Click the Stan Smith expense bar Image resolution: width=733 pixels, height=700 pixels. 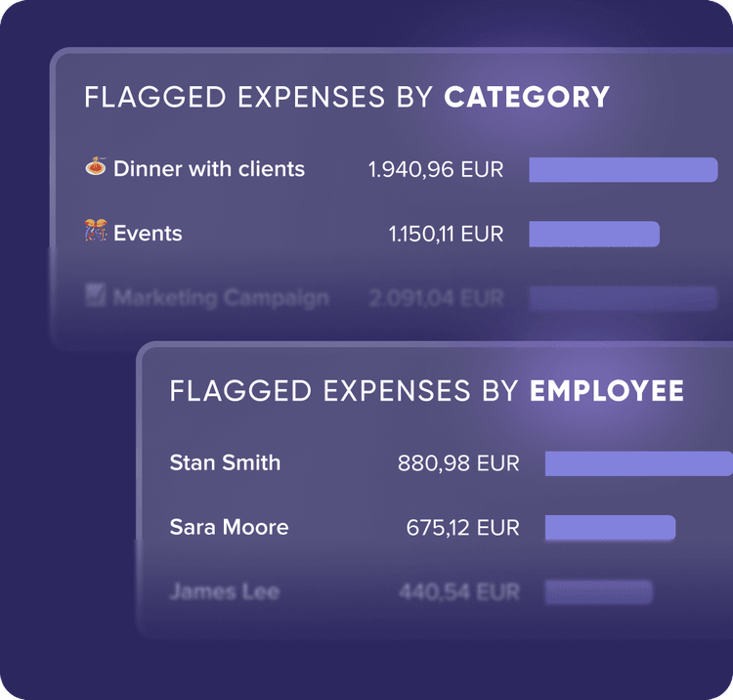point(638,463)
